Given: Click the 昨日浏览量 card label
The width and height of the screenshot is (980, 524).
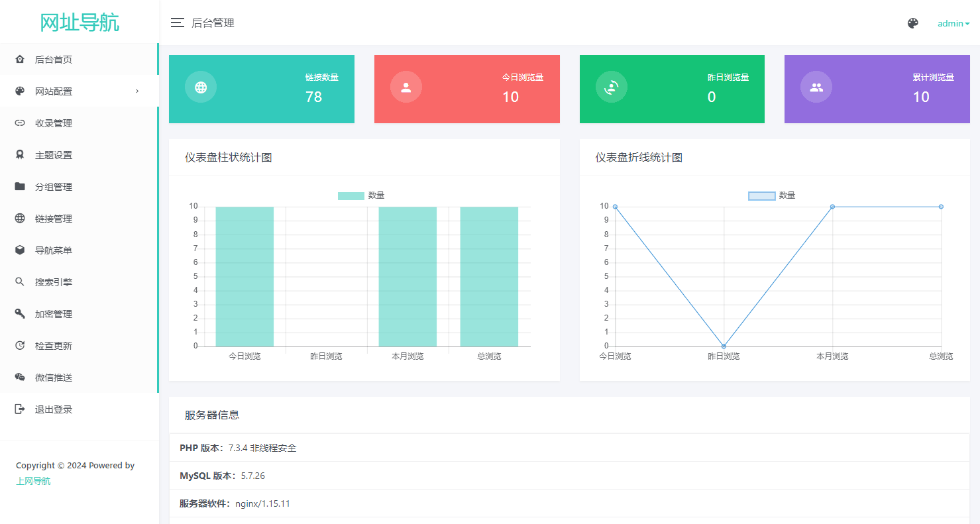Looking at the screenshot, I should point(728,78).
